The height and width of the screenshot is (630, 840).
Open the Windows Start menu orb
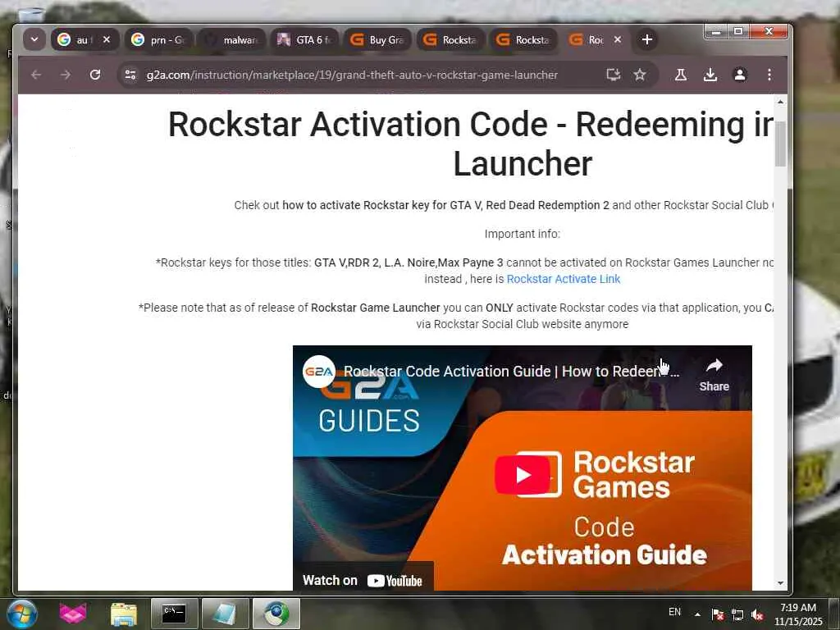pyautogui.click(x=21, y=614)
